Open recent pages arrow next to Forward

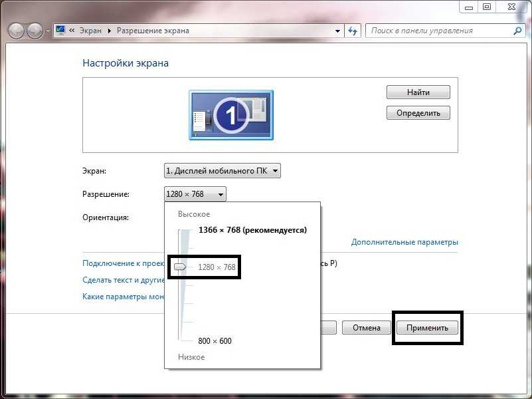pyautogui.click(x=48, y=31)
